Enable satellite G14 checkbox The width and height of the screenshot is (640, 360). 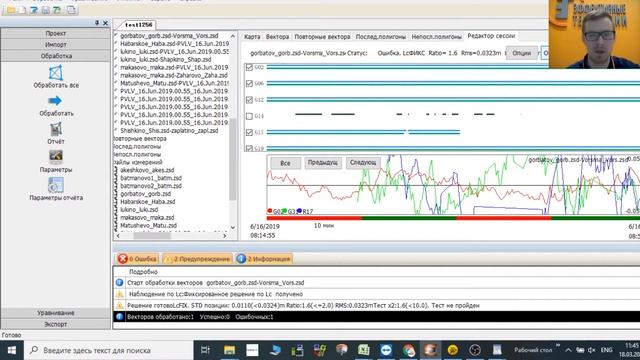(249, 116)
